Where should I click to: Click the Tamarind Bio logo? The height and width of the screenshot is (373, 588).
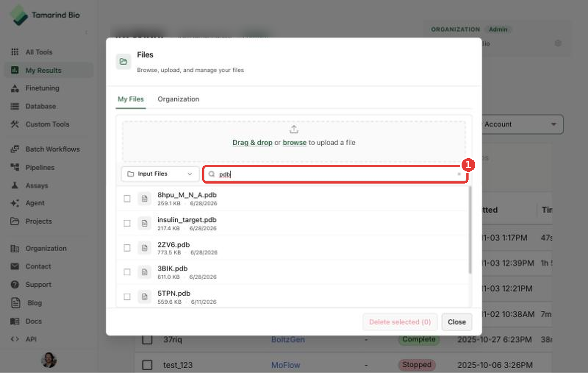pos(45,15)
